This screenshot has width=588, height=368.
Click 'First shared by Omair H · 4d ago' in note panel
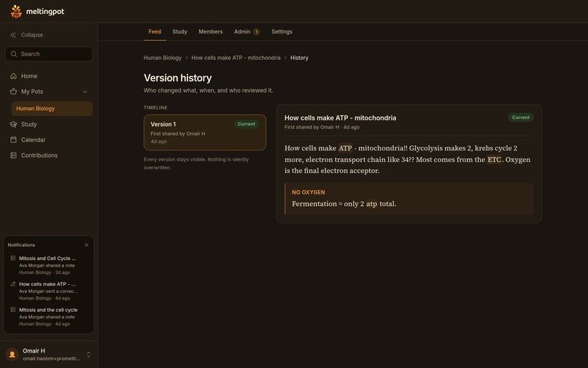tap(322, 127)
